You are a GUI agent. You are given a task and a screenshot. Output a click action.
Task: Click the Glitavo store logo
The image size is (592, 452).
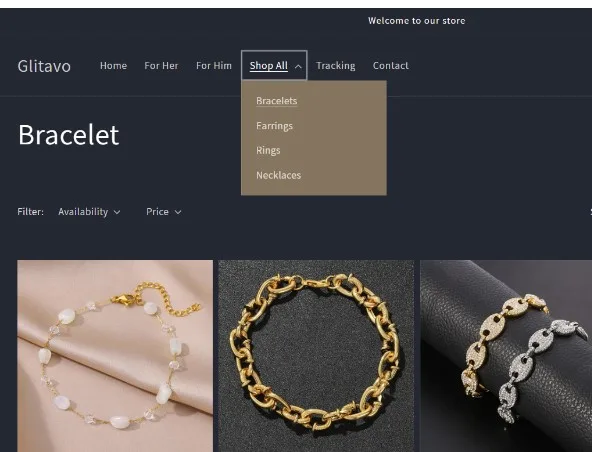tap(44, 66)
